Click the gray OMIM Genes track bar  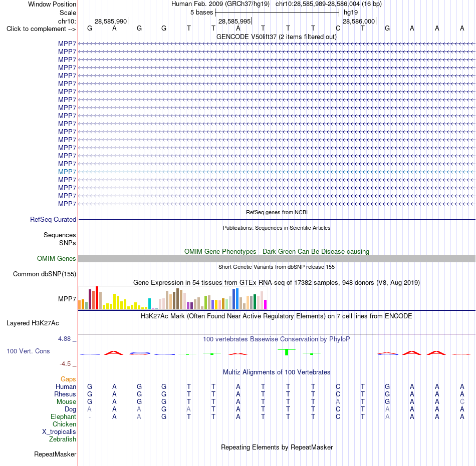pos(277,259)
